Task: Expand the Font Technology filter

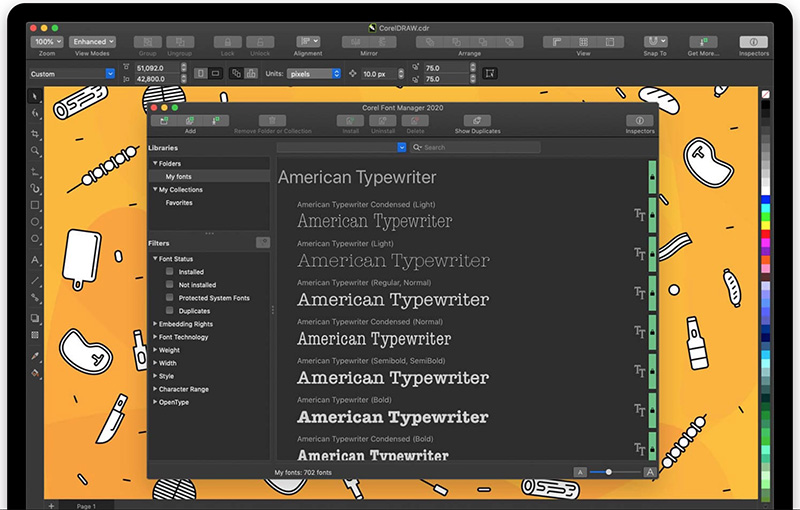Action: click(155, 337)
